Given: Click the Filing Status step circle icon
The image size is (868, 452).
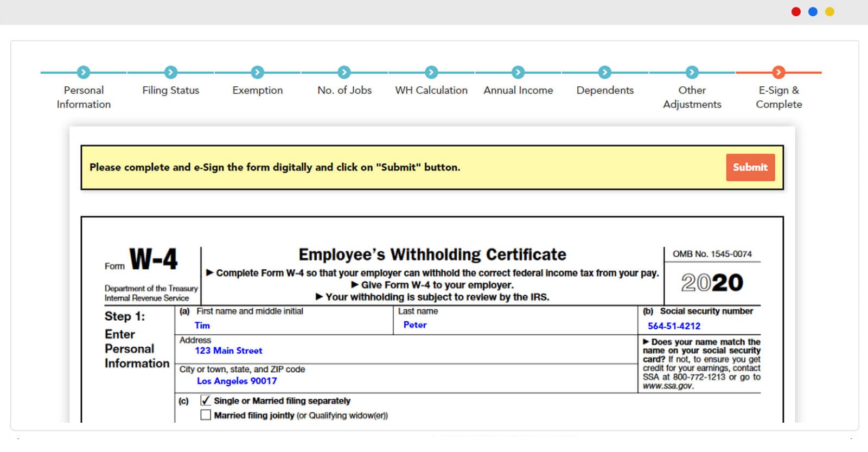Looking at the screenshot, I should pyautogui.click(x=170, y=72).
